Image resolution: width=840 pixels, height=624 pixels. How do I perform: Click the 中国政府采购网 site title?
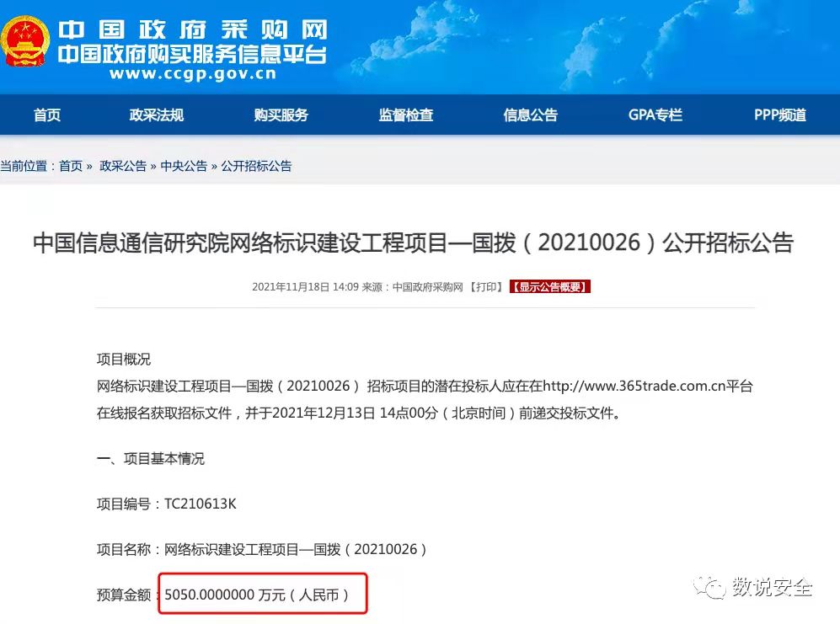click(x=193, y=30)
